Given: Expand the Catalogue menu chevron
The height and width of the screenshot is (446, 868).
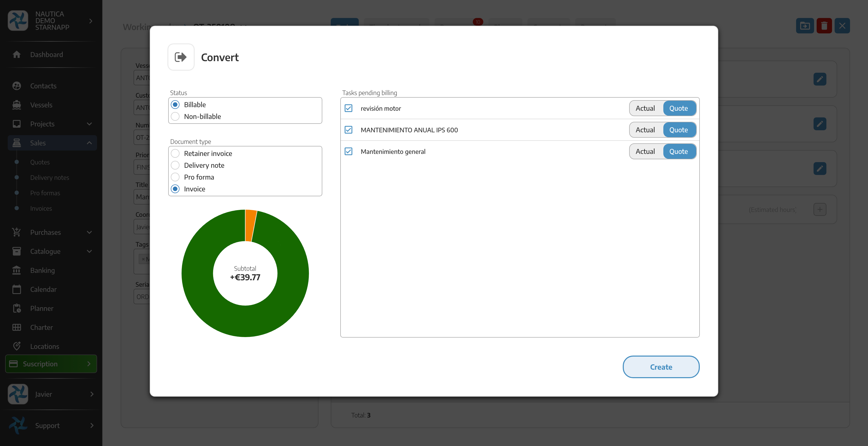Looking at the screenshot, I should tap(89, 251).
